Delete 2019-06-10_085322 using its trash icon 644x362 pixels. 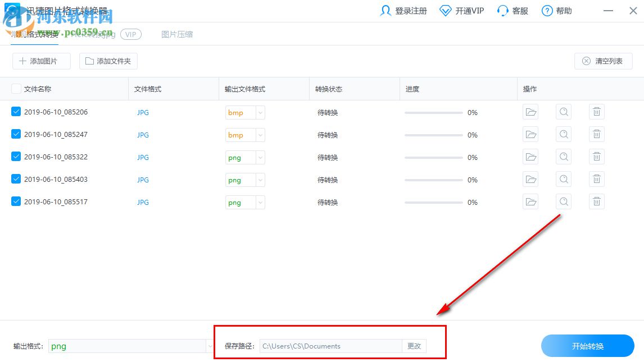[x=596, y=157]
